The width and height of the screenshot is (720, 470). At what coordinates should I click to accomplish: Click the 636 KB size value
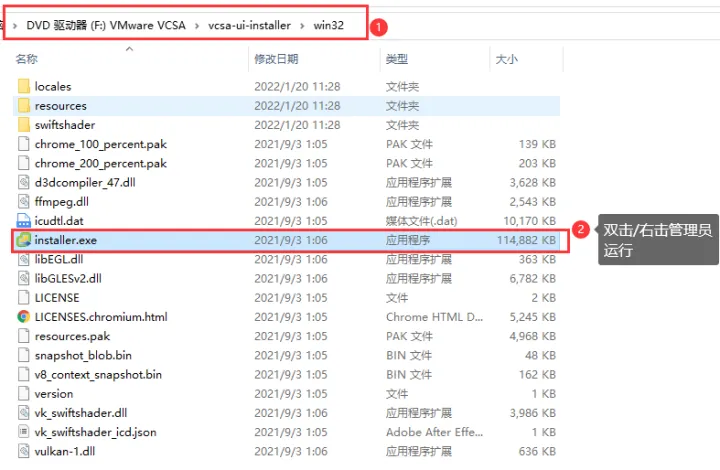click(x=537, y=451)
